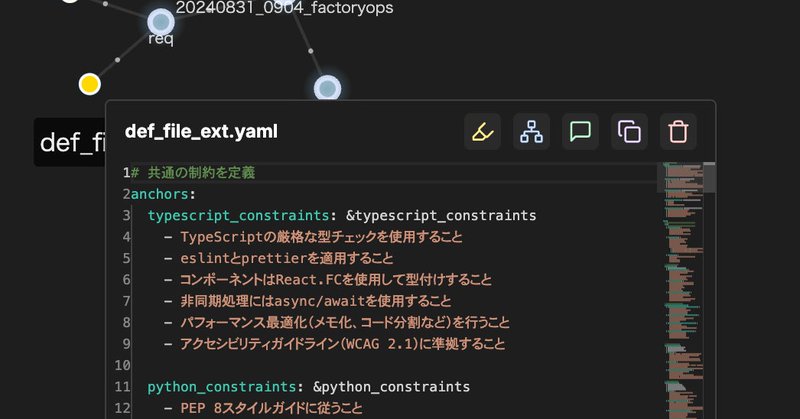The image size is (800, 419).
Task: Click the code minimap preview
Action: coord(684,291)
